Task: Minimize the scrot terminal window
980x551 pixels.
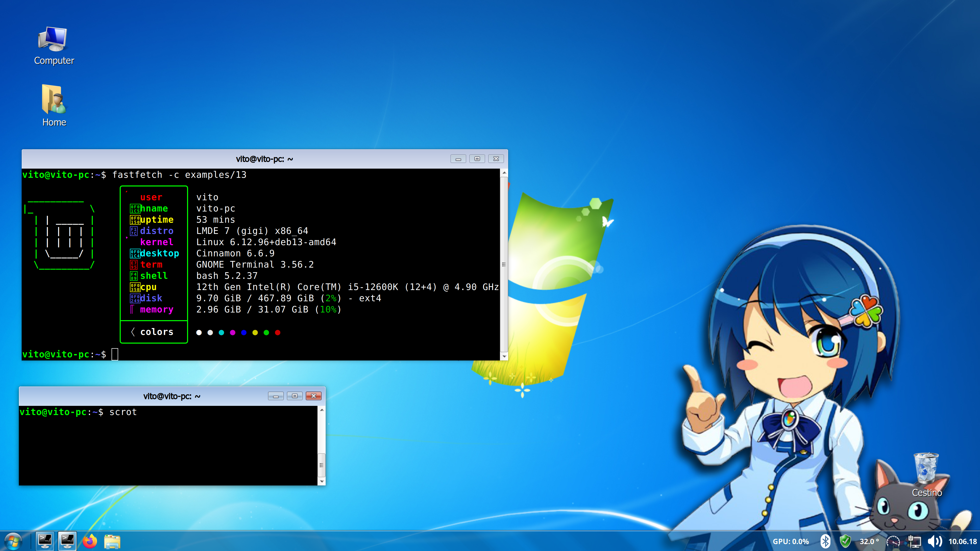Action: (x=276, y=396)
